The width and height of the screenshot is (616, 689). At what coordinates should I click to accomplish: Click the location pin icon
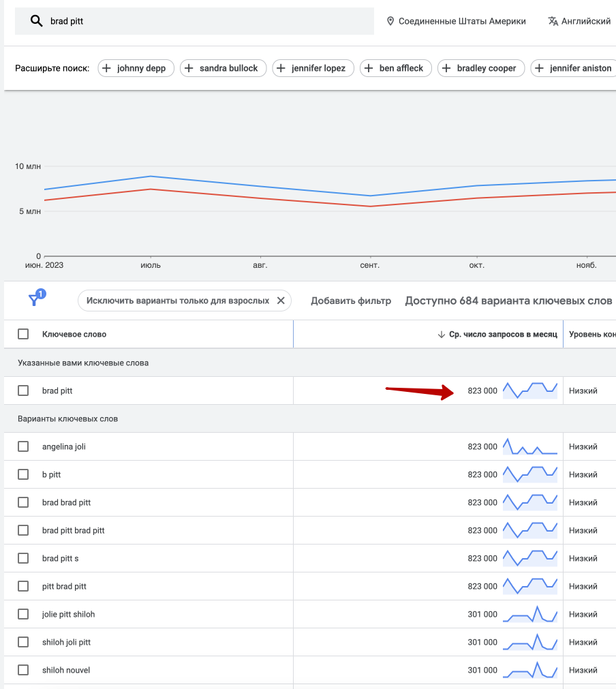390,21
